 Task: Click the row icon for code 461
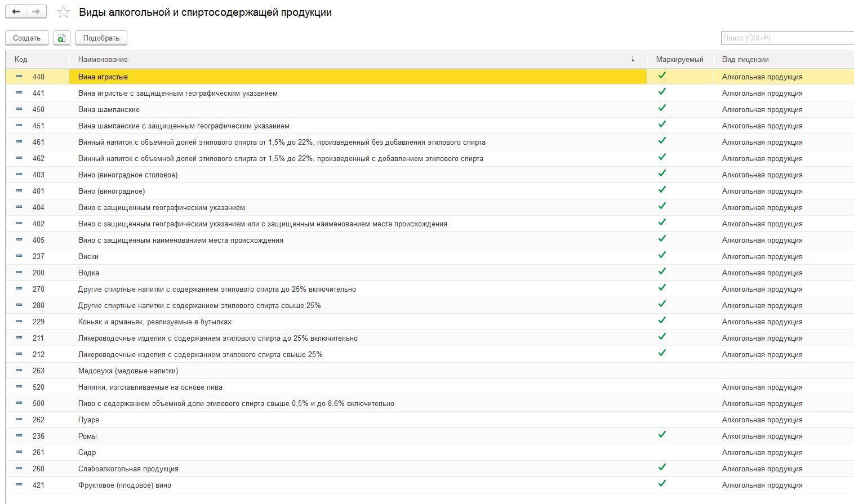click(19, 141)
